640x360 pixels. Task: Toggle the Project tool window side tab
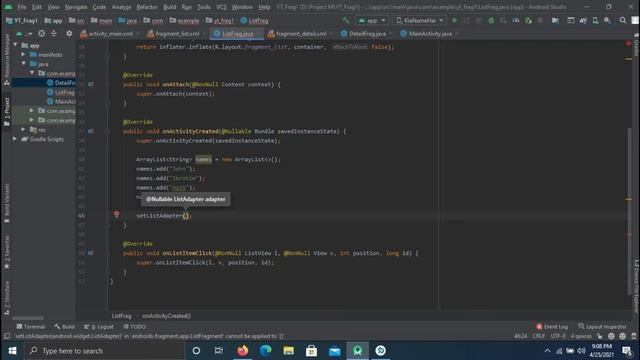pos(7,112)
